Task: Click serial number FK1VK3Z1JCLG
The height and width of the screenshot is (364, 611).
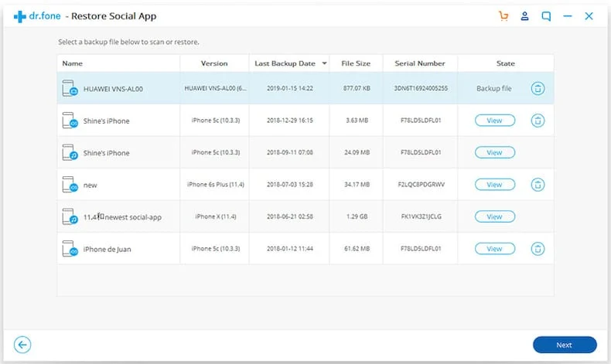Action: 422,216
